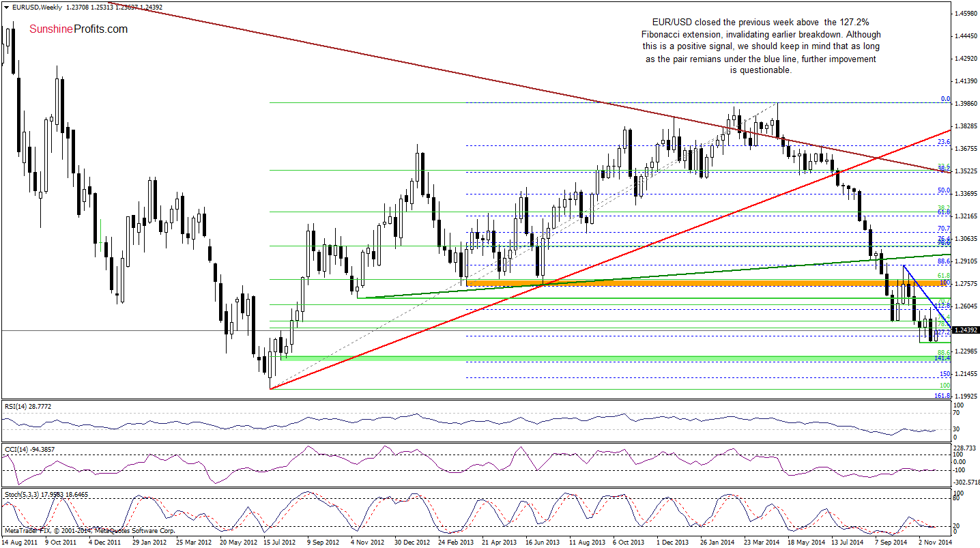Click the 16 Jun 2013 date label
The image size is (980, 548).
point(541,542)
